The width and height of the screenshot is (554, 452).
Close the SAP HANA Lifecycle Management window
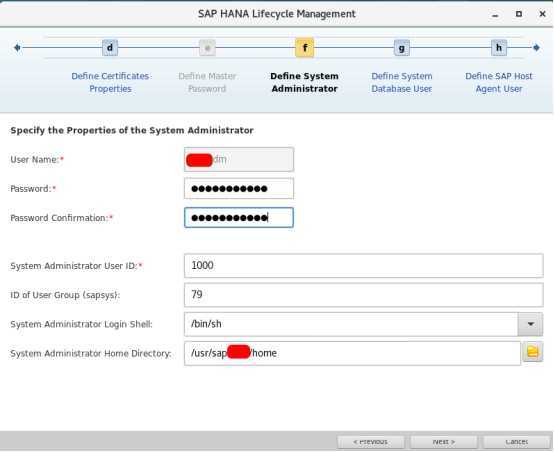click(542, 14)
